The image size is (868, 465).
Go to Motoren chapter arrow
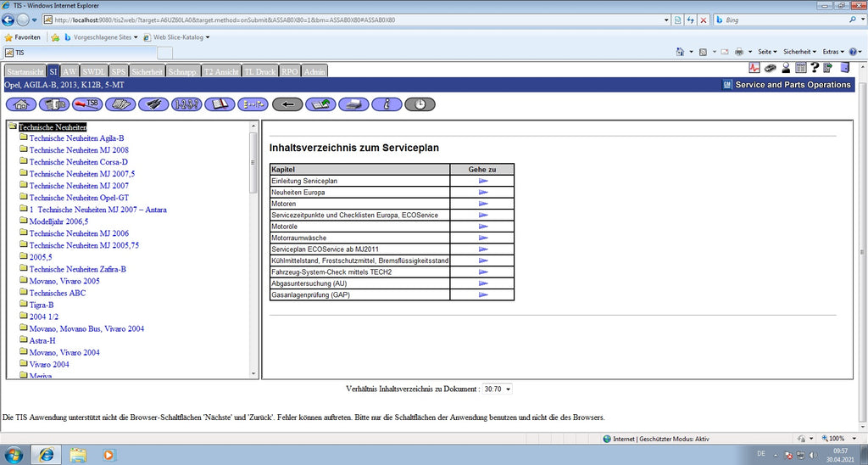pos(482,204)
